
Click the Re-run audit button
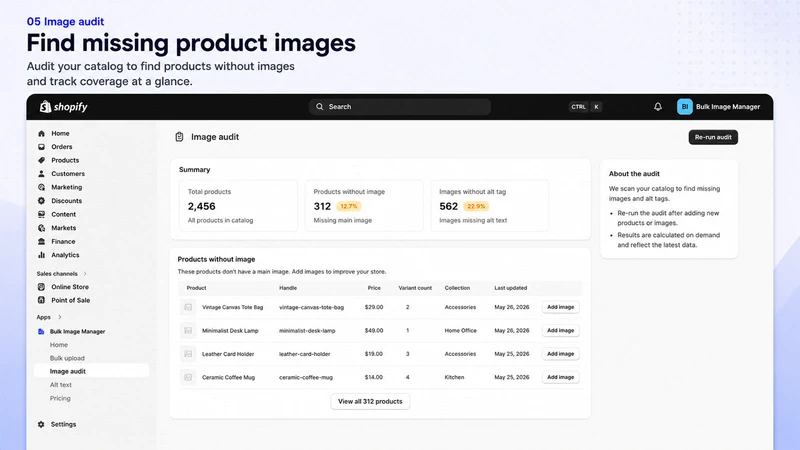pyautogui.click(x=713, y=137)
